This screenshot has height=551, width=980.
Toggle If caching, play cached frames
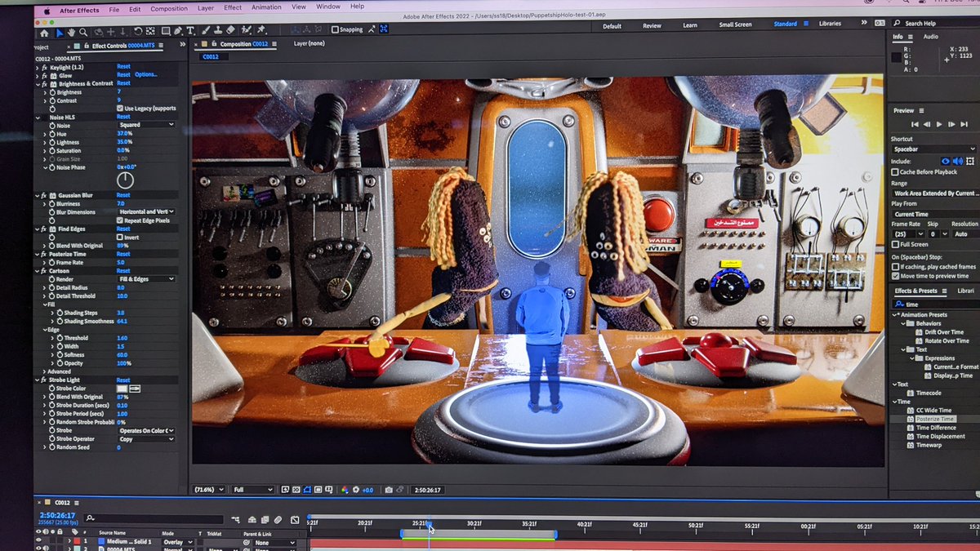coord(895,267)
